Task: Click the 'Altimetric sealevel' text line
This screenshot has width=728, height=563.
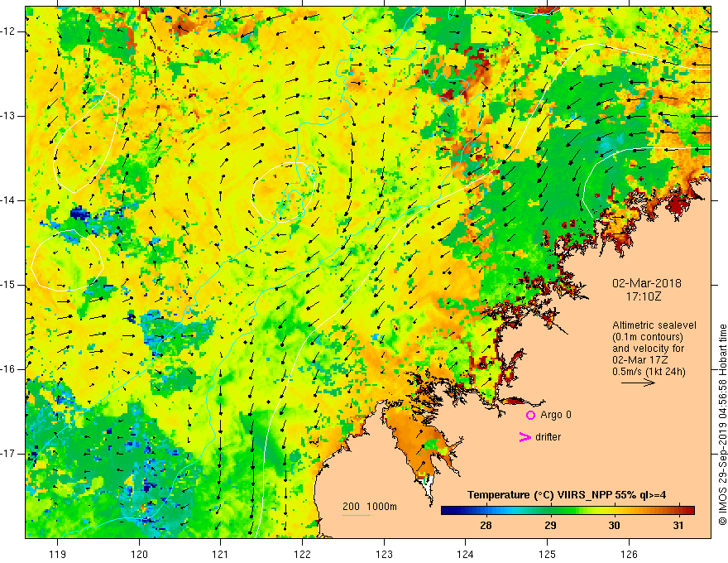Action: (654, 325)
